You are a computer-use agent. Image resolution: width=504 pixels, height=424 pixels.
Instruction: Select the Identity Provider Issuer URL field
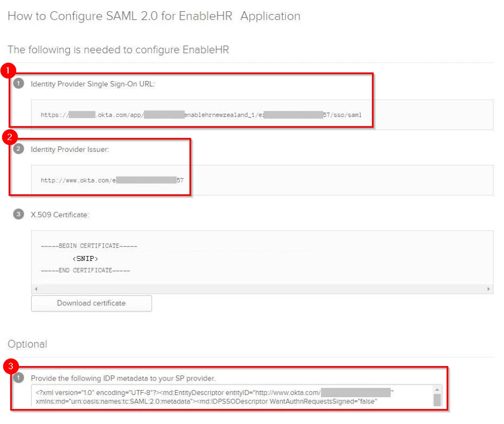click(x=262, y=180)
